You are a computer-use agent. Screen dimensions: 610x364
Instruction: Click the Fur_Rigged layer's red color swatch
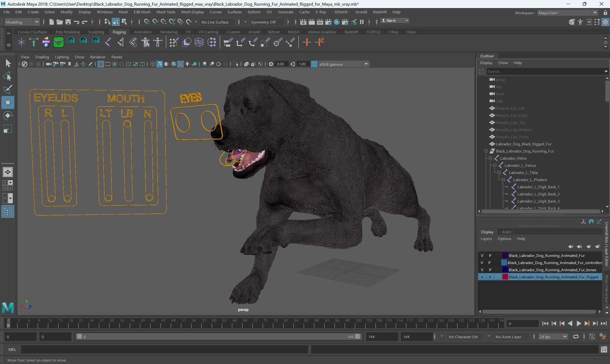[x=505, y=277]
